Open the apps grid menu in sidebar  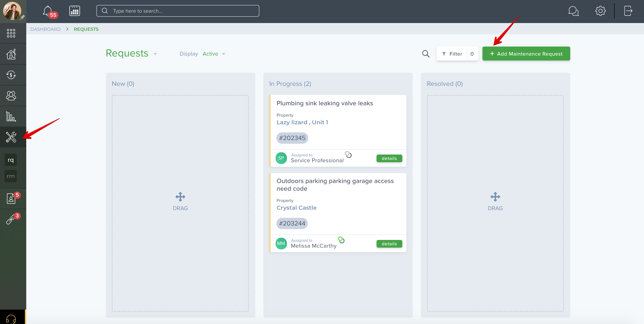[11, 33]
